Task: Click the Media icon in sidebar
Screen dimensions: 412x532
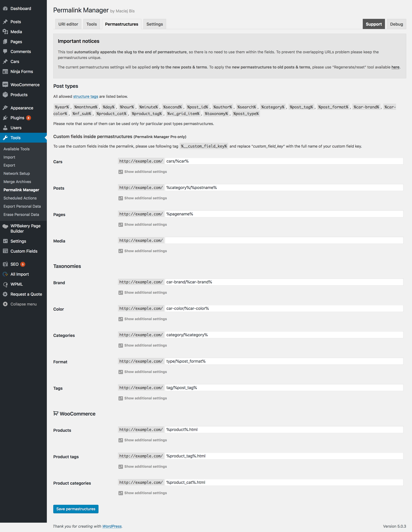Action: point(5,32)
